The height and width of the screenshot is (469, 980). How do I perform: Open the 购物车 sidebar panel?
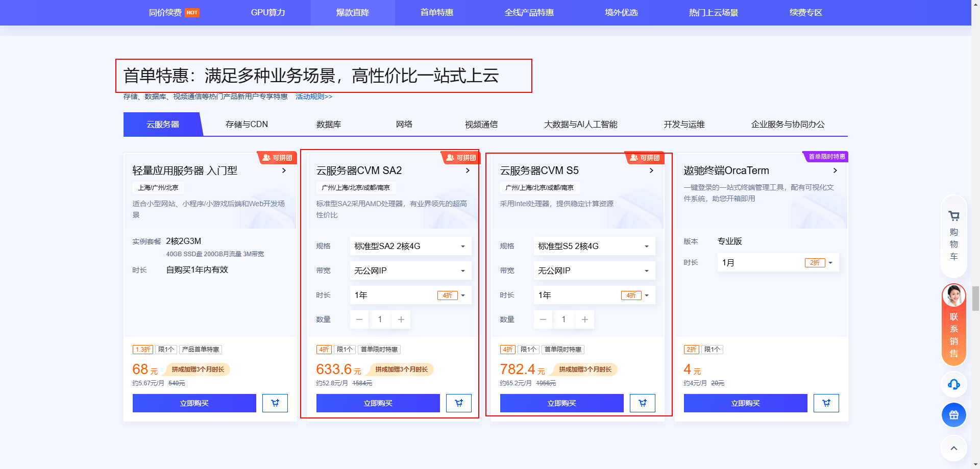click(954, 236)
